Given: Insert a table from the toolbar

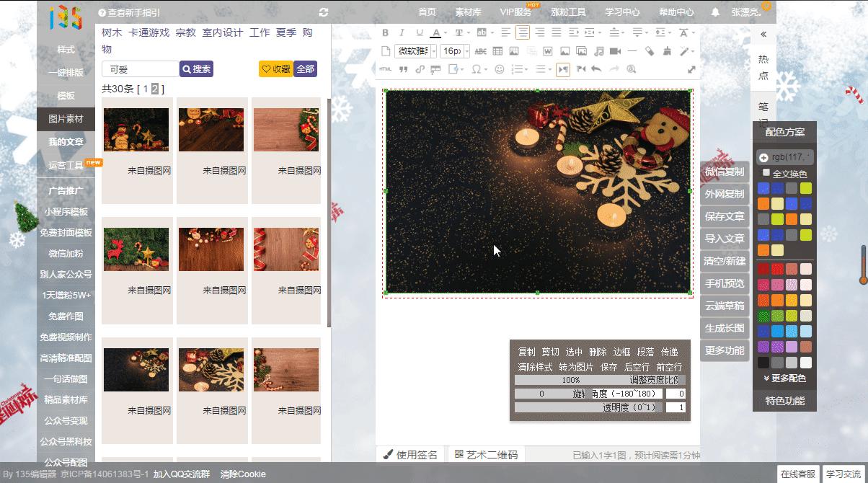Looking at the screenshot, I should [497, 50].
